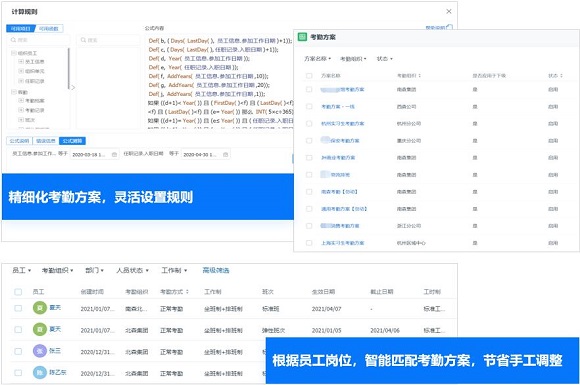This screenshot has height=385, width=580.
Task: Click the green avatar of 夏天 dated 2021/04/07
Action: pyautogui.click(x=40, y=308)
